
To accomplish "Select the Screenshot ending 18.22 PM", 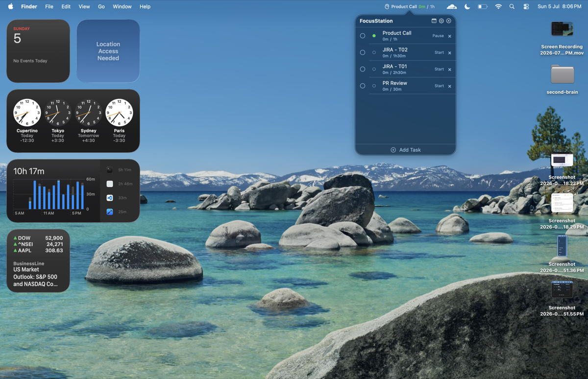I will coord(562,160).
